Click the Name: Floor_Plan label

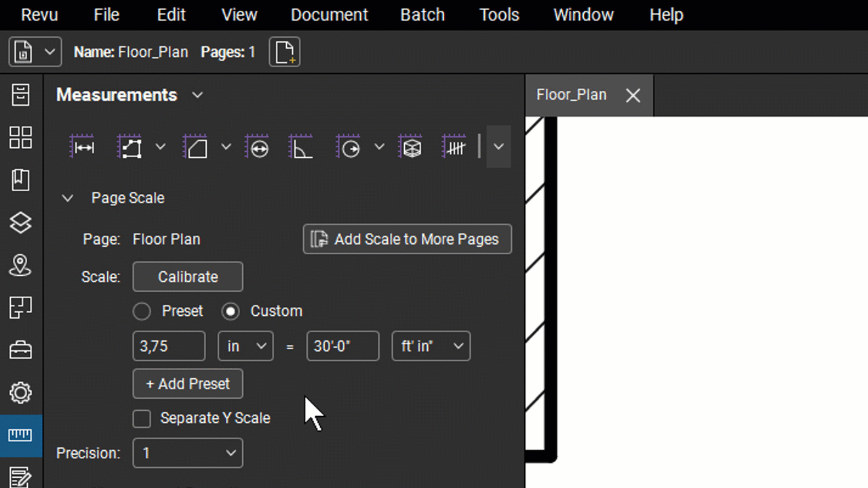tap(131, 52)
